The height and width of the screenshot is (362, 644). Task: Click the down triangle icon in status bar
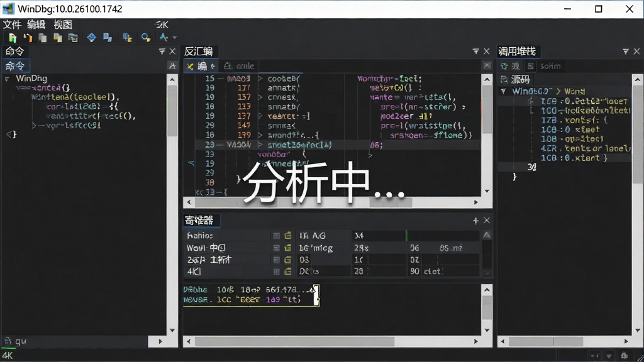(x=609, y=356)
